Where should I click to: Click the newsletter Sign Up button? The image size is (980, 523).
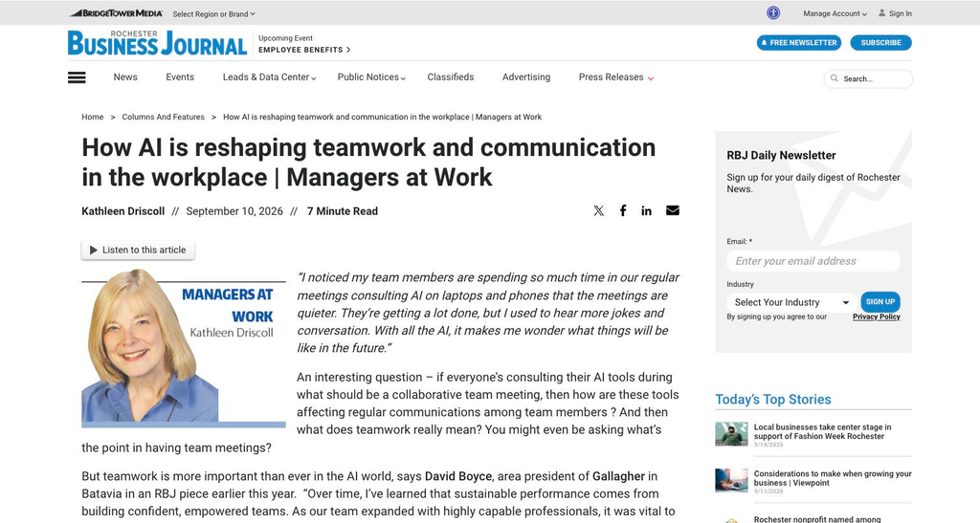click(880, 302)
